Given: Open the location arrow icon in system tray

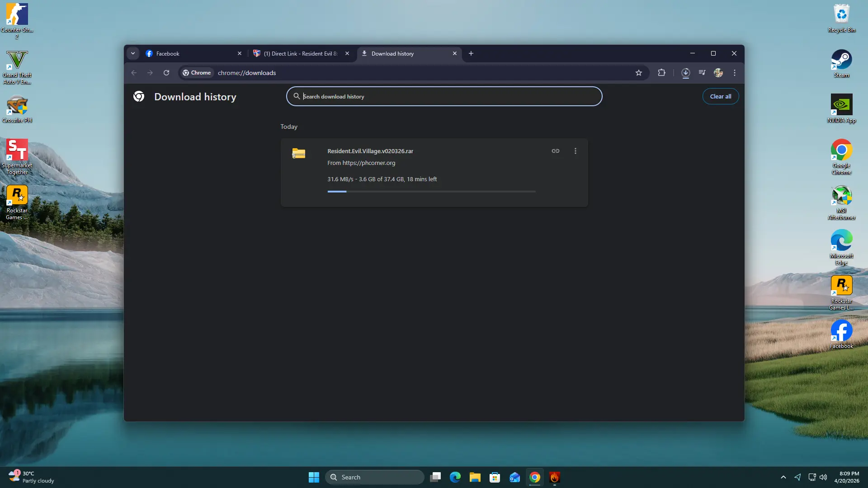Looking at the screenshot, I should 797,477.
